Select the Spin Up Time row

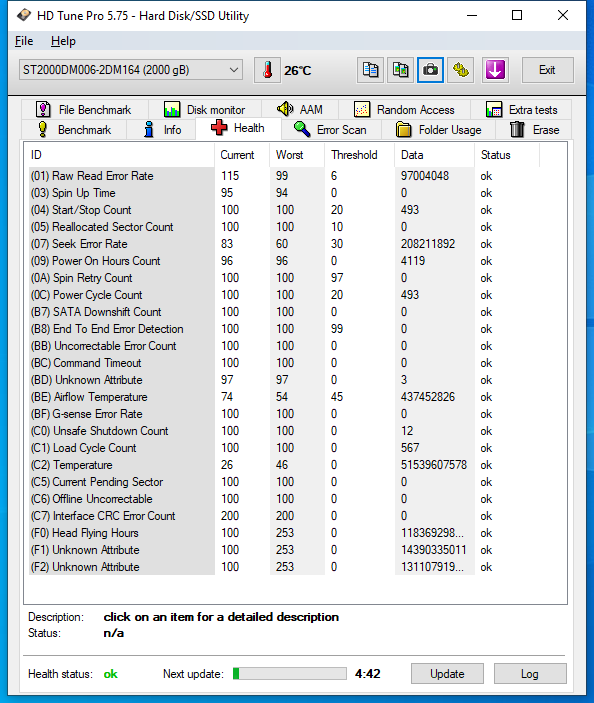[284, 193]
